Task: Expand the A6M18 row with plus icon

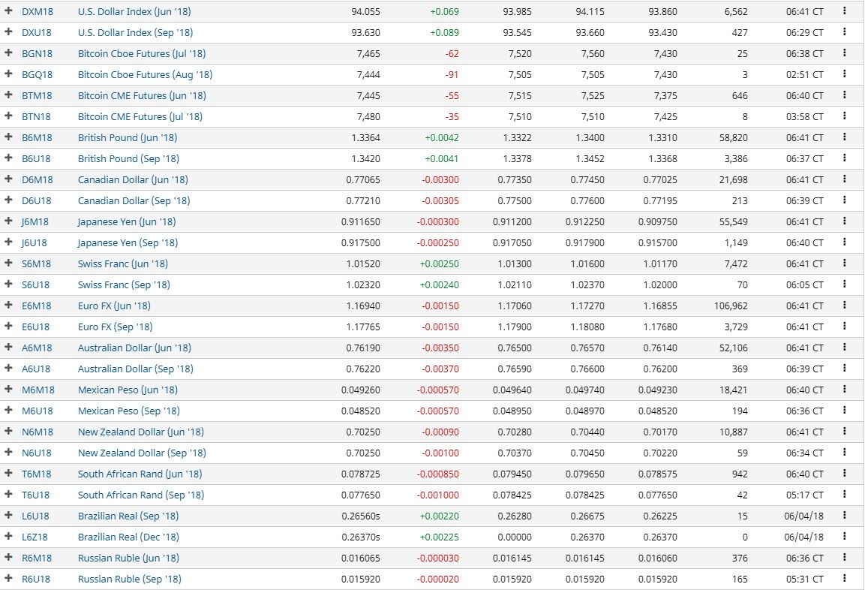Action: pos(8,348)
